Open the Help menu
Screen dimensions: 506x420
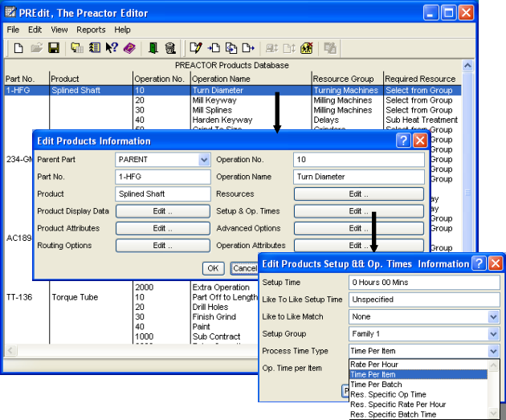coord(122,30)
